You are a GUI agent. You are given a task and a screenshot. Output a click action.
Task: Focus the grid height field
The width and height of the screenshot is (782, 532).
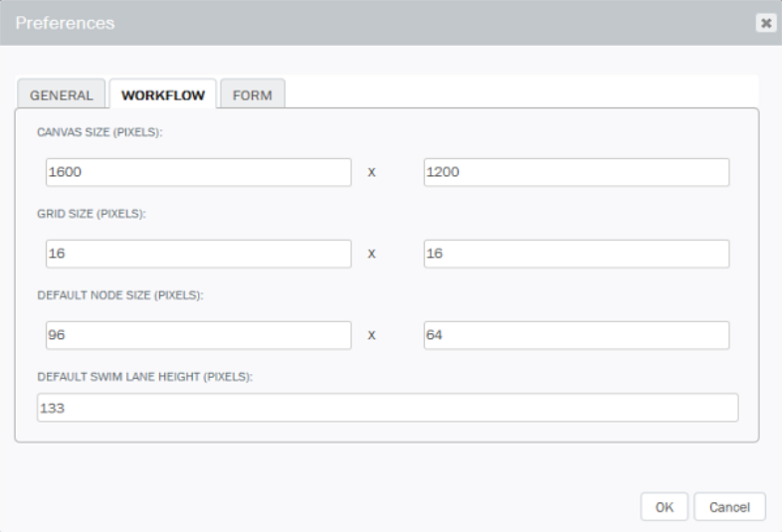coord(576,254)
